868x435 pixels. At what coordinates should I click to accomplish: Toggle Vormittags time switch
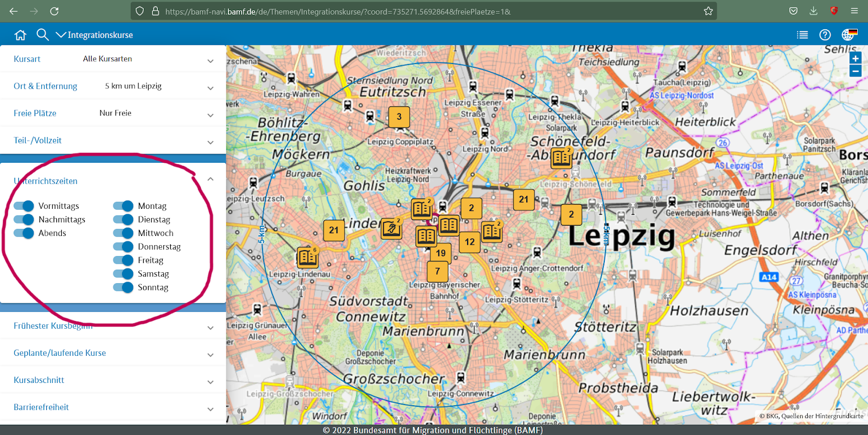pos(24,206)
